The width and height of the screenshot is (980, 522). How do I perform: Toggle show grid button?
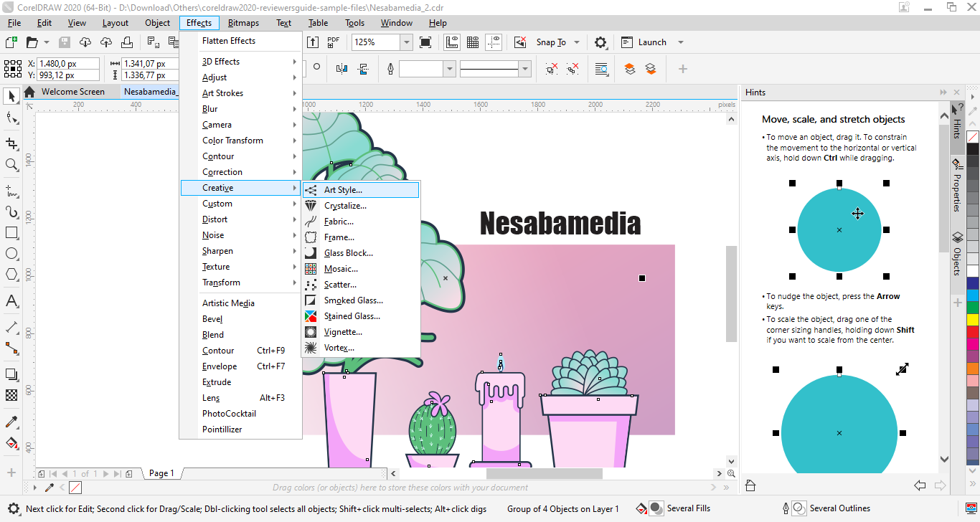473,42
